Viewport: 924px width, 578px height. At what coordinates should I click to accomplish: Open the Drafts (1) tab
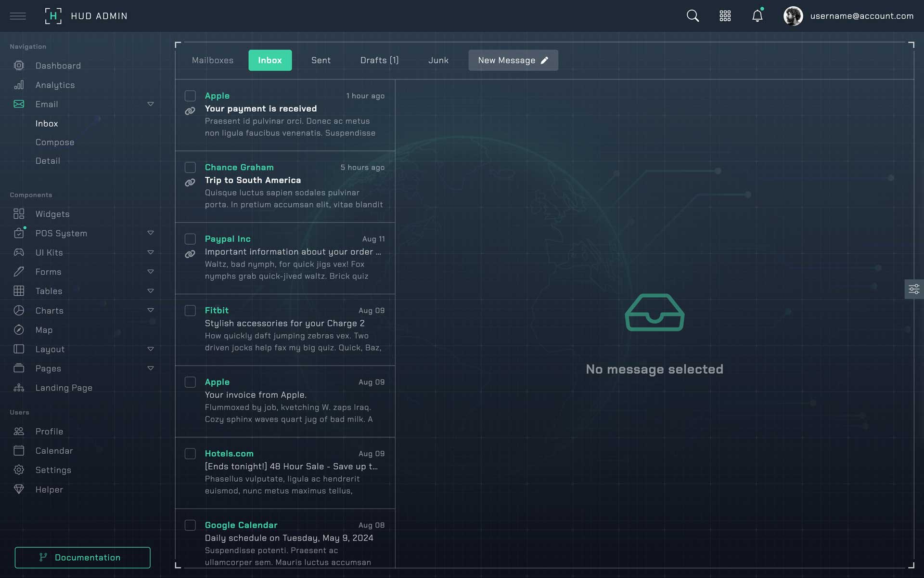click(379, 60)
